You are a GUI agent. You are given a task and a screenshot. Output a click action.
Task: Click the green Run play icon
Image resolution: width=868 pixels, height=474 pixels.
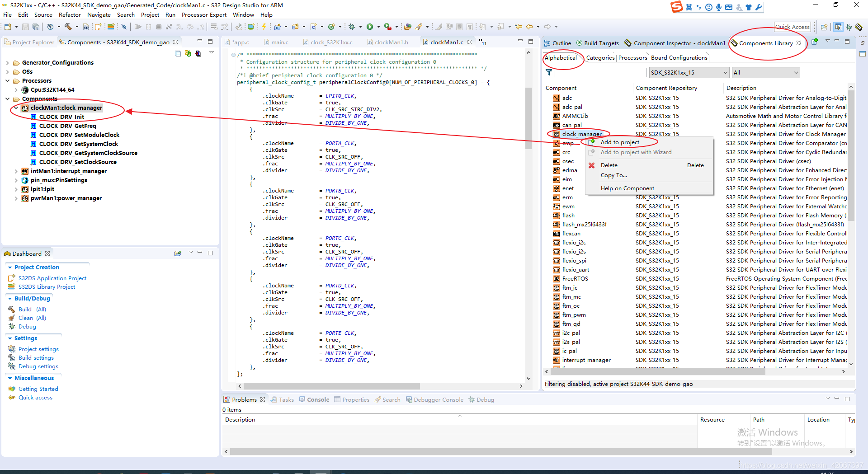370,27
